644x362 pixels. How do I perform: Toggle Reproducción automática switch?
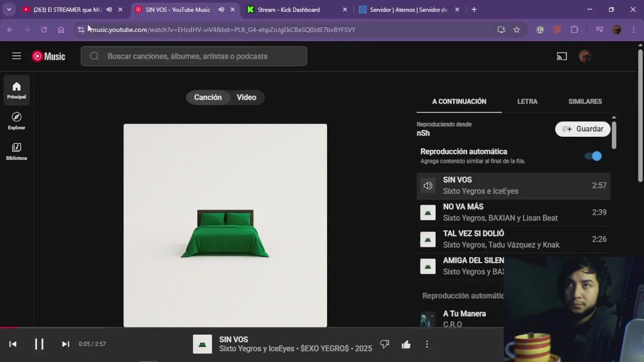(x=593, y=156)
